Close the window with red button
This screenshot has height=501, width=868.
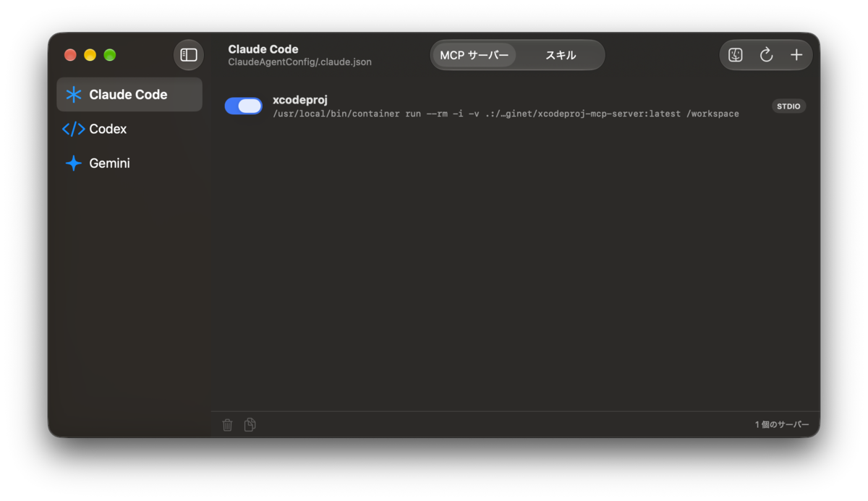coord(70,55)
